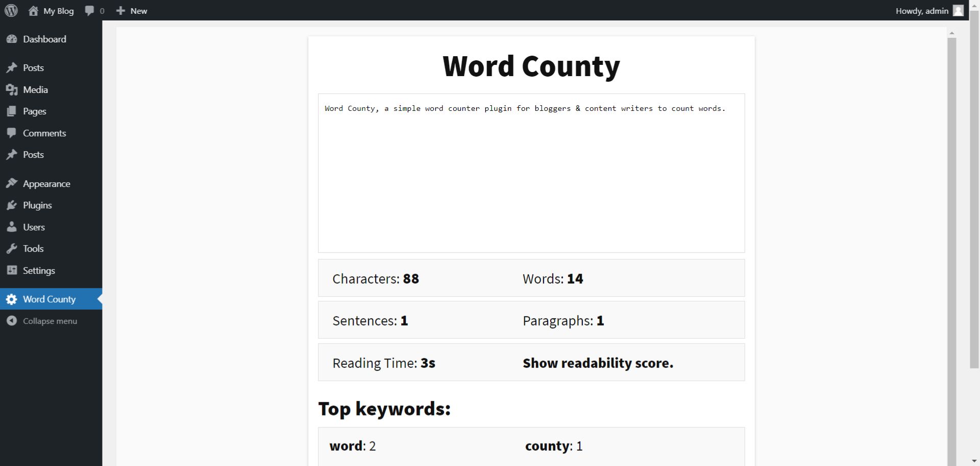Click the WordPress logo icon
This screenshot has width=980, height=466.
tap(11, 10)
